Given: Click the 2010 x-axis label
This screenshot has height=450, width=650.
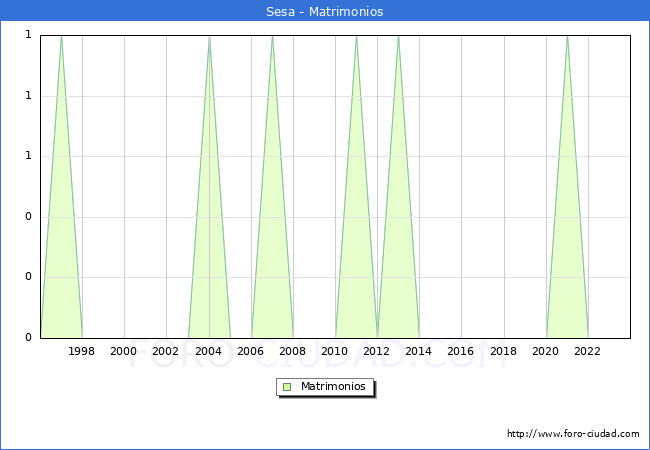Looking at the screenshot, I should coord(335,351).
